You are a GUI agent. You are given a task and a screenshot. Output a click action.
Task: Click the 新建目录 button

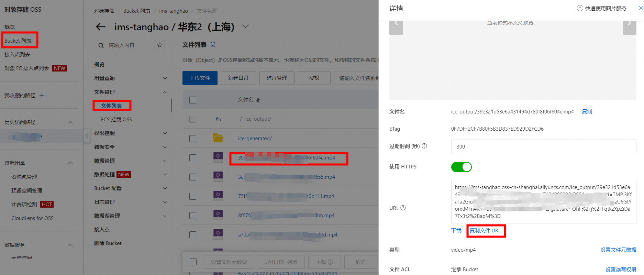coord(238,78)
